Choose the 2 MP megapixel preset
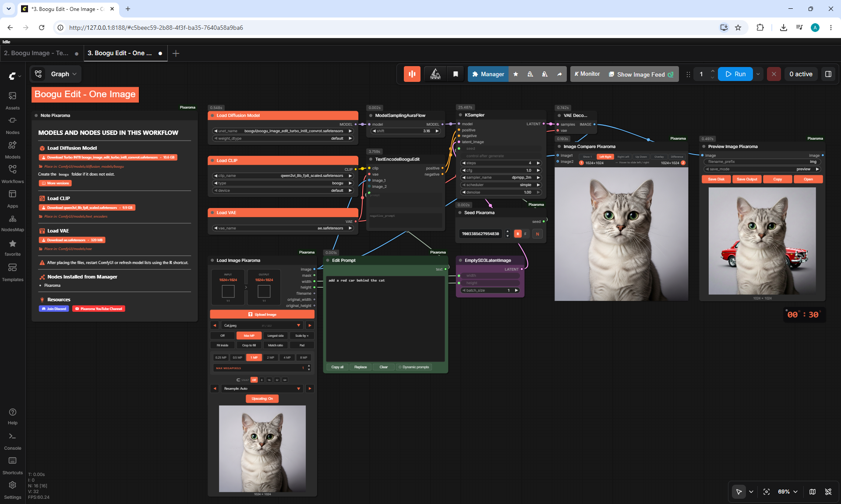 point(271,358)
